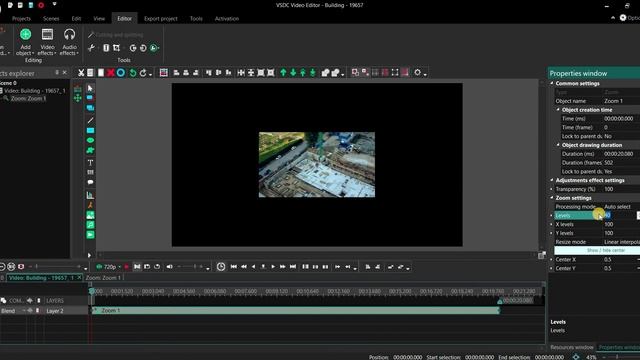Click the Add object button

25,42
